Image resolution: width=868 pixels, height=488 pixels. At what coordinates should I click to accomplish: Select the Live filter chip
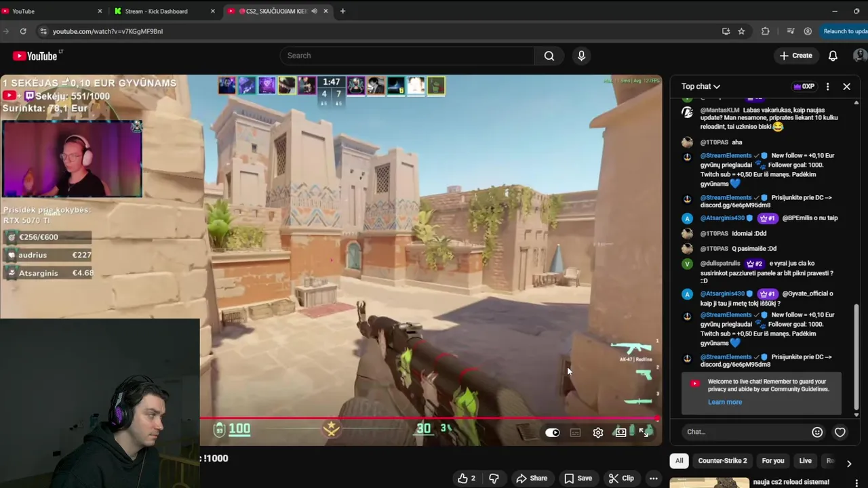(x=805, y=461)
